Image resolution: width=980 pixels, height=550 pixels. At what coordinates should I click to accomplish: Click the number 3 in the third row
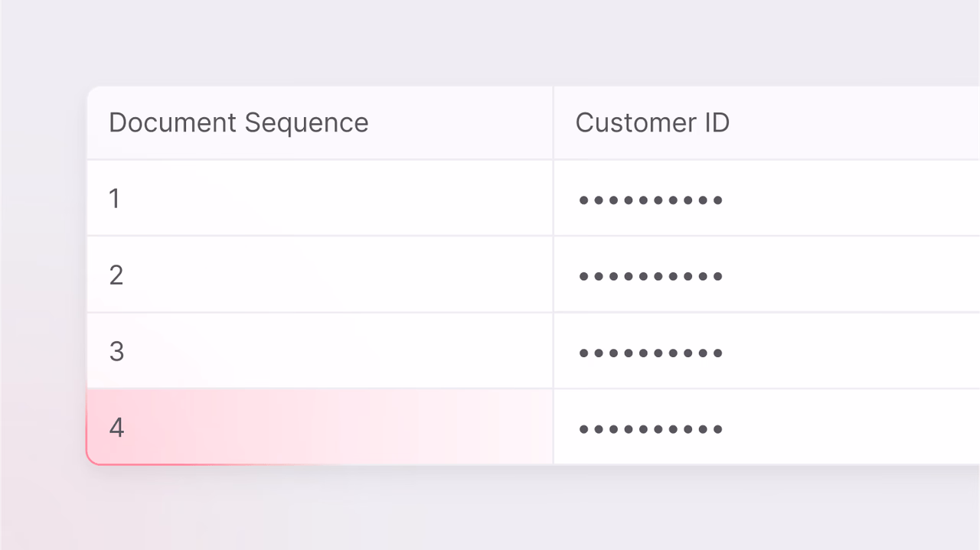pyautogui.click(x=116, y=351)
